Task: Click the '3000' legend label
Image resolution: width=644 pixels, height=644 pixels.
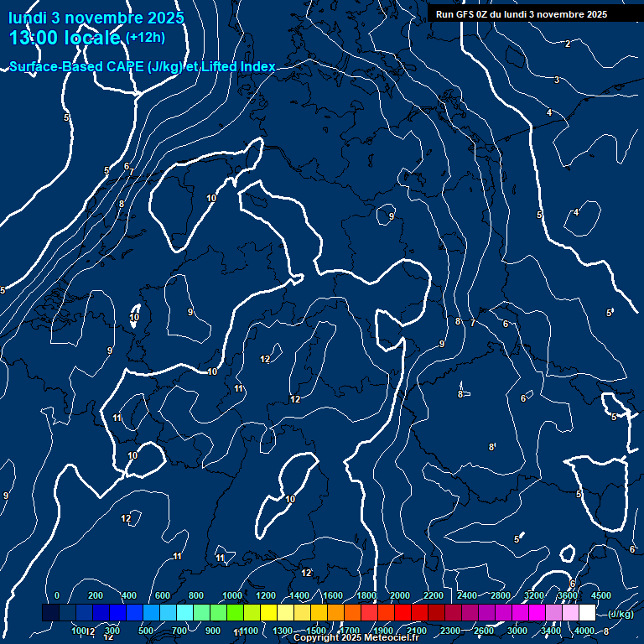Action: point(517,631)
